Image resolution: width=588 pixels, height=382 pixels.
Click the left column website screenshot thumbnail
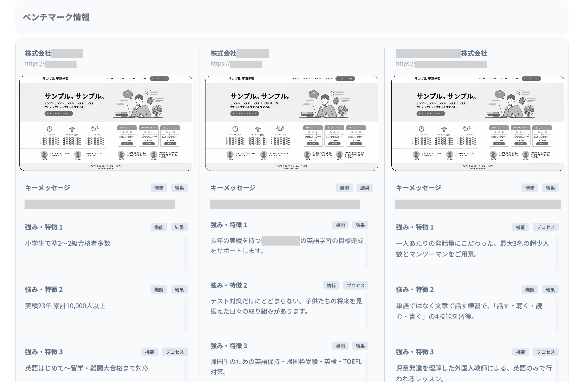pos(106,123)
